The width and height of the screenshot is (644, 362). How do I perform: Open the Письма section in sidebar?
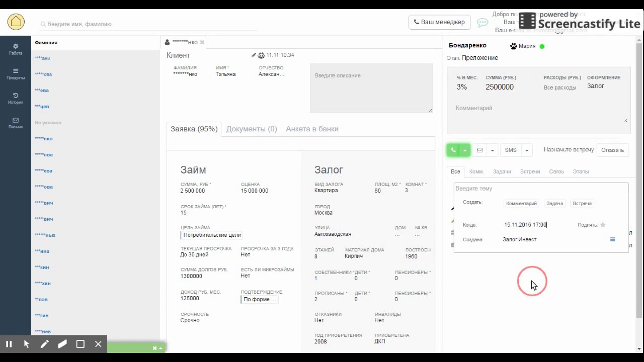pyautogui.click(x=16, y=123)
